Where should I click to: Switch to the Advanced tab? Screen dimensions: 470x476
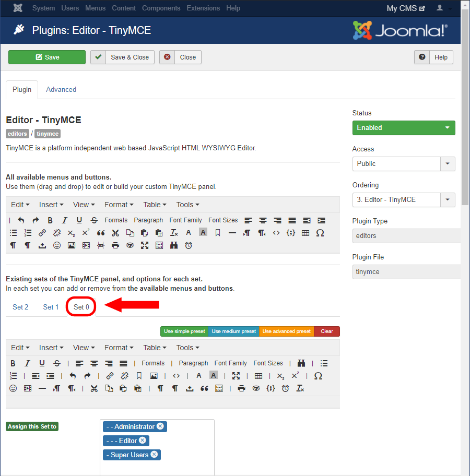[61, 90]
